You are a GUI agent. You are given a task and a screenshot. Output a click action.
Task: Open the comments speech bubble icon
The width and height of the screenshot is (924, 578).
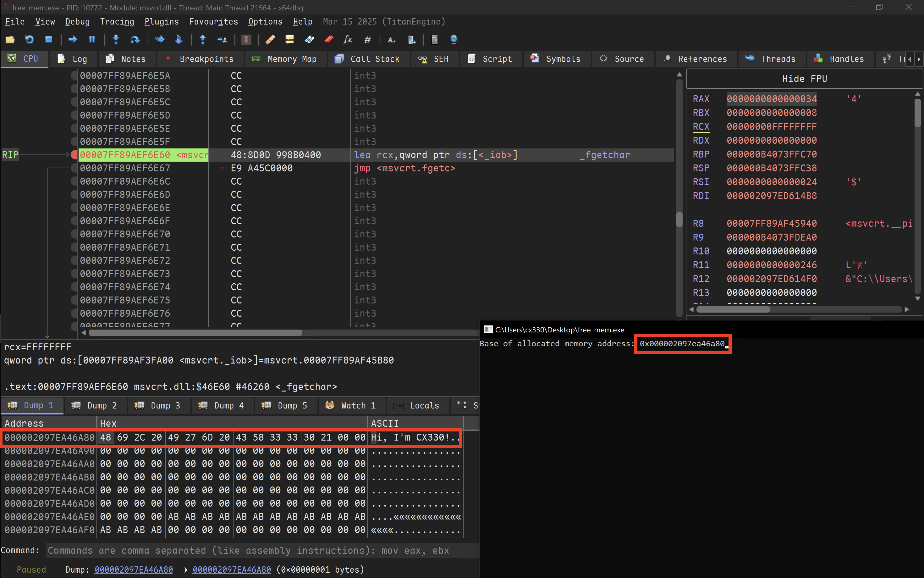tap(289, 39)
